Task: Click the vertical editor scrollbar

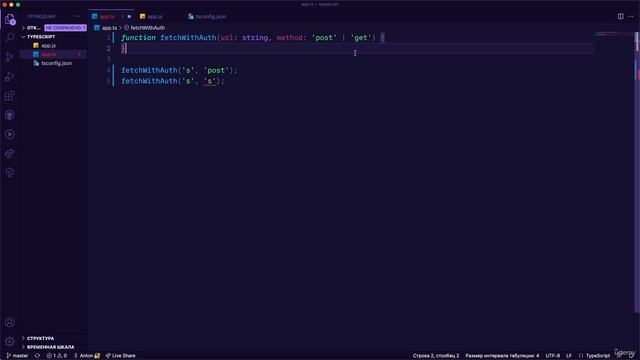Action: [637, 171]
